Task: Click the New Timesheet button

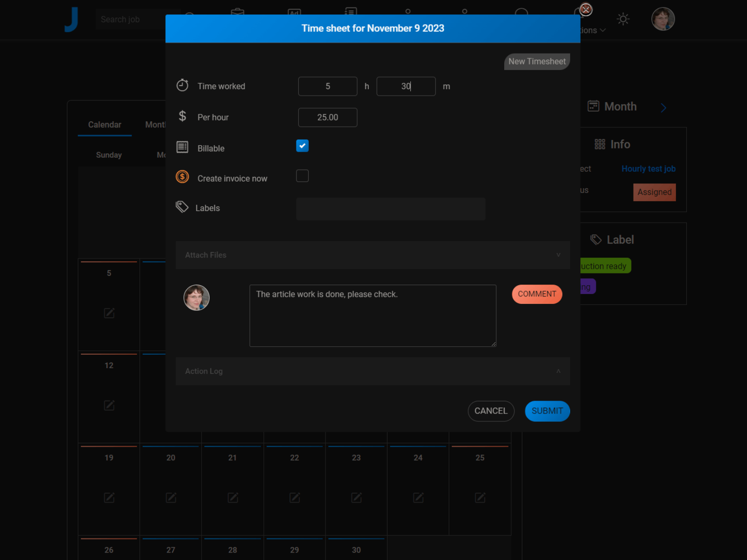Action: [537, 62]
